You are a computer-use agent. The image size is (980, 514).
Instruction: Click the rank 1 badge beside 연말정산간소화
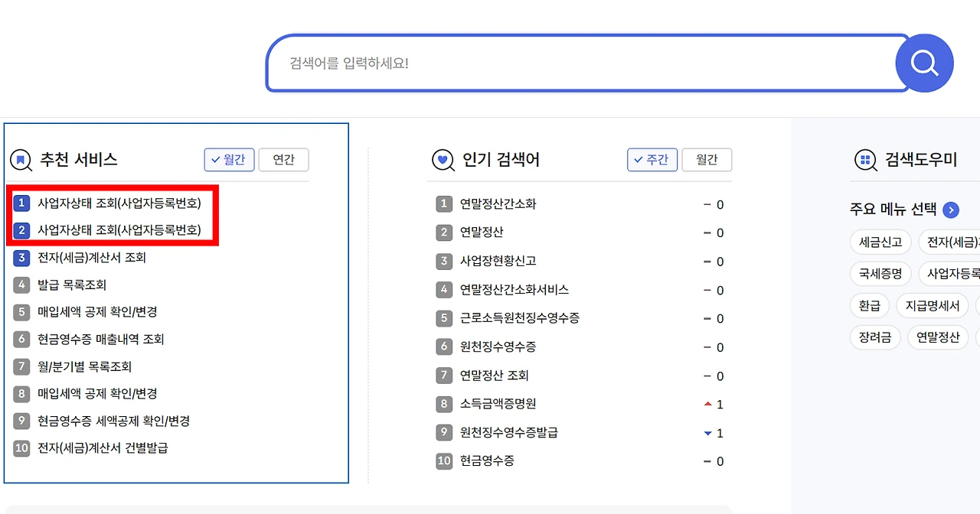point(444,204)
